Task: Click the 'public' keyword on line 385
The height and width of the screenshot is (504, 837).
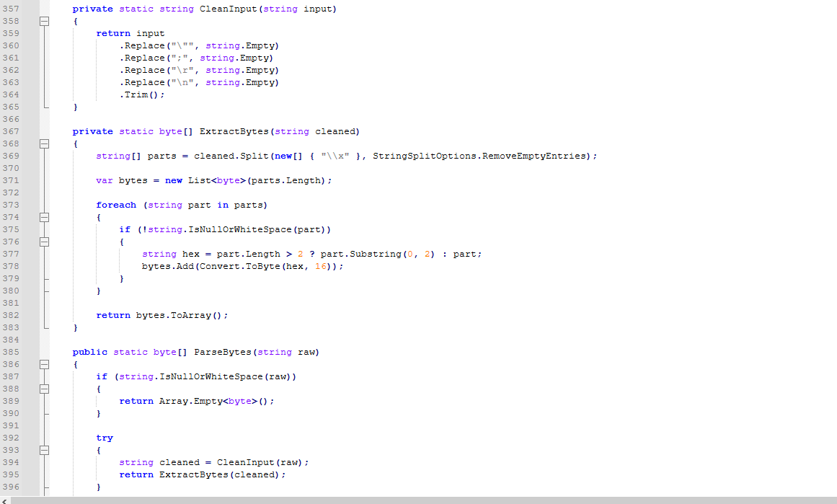Action: 89,353
